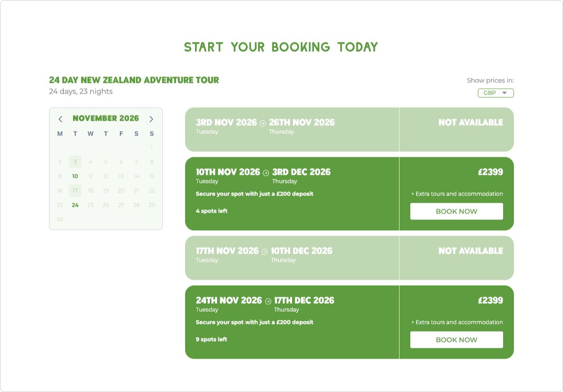Go to previous month in calendar

[x=60, y=119]
